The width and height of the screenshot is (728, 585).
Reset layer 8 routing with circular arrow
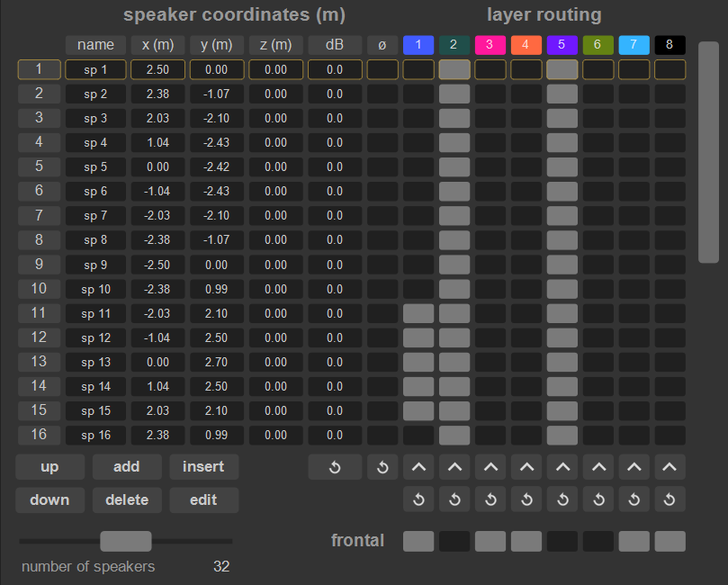tap(670, 499)
